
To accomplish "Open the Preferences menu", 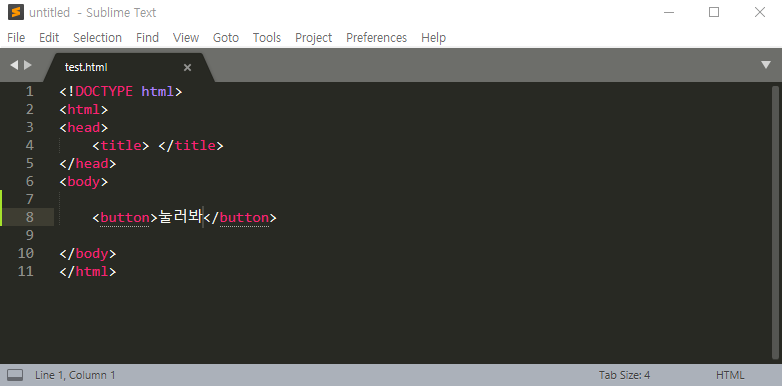I will tap(377, 37).
